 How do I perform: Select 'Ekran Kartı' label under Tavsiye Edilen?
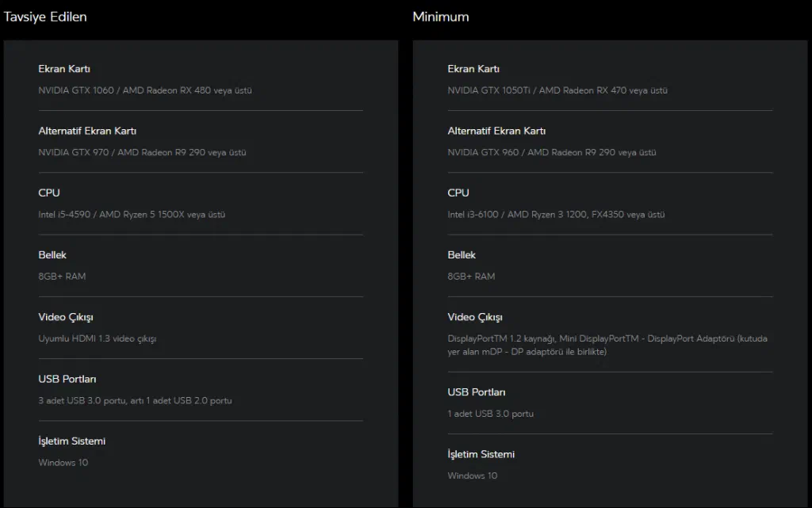[64, 69]
